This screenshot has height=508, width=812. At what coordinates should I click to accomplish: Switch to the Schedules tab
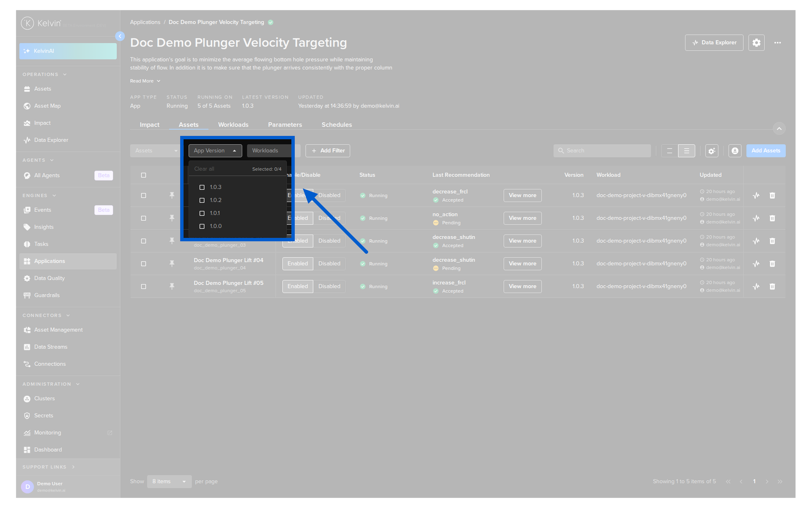337,125
